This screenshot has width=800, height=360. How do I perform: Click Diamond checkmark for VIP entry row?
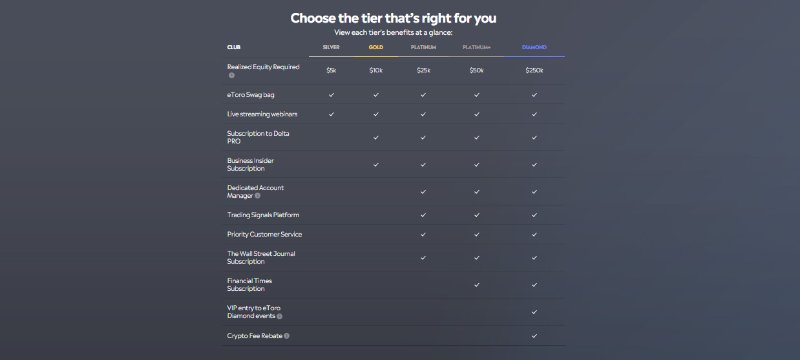(x=534, y=312)
